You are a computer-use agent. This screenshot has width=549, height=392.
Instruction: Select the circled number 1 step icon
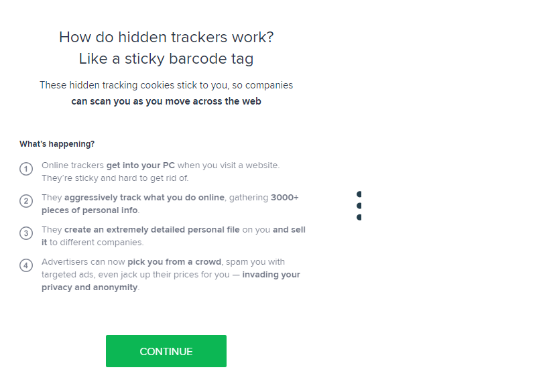tap(26, 169)
